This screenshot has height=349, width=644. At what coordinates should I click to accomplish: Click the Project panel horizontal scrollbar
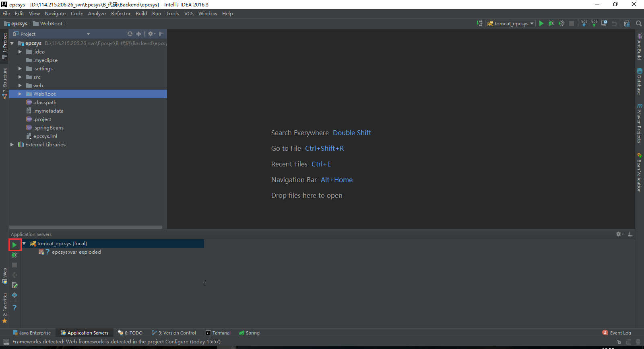[85, 227]
